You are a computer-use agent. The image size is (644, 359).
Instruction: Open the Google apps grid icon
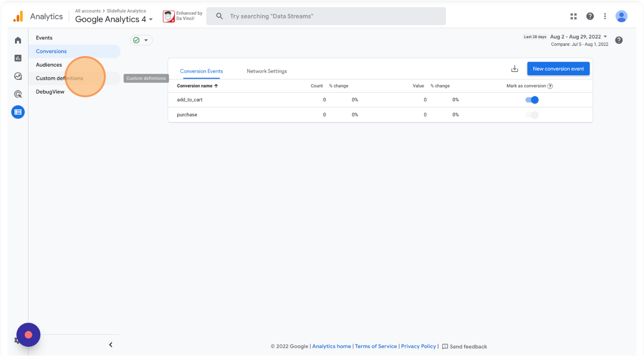(x=573, y=16)
